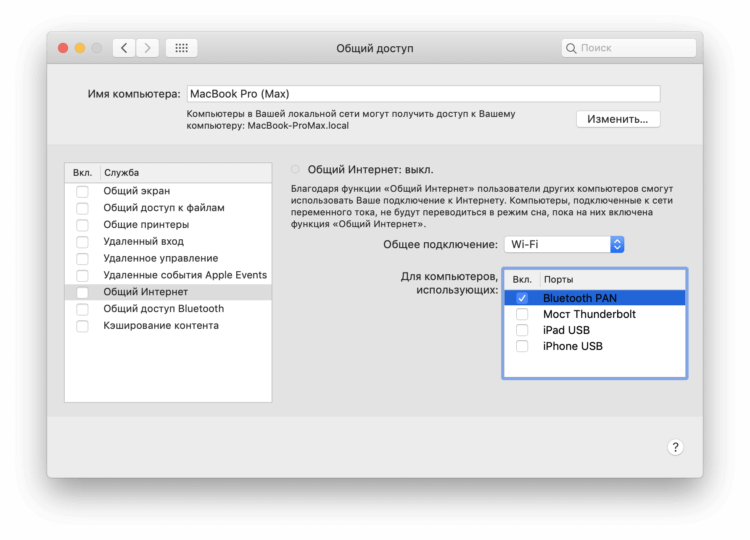
Task: Go forward with the right chevron button
Action: coord(147,48)
